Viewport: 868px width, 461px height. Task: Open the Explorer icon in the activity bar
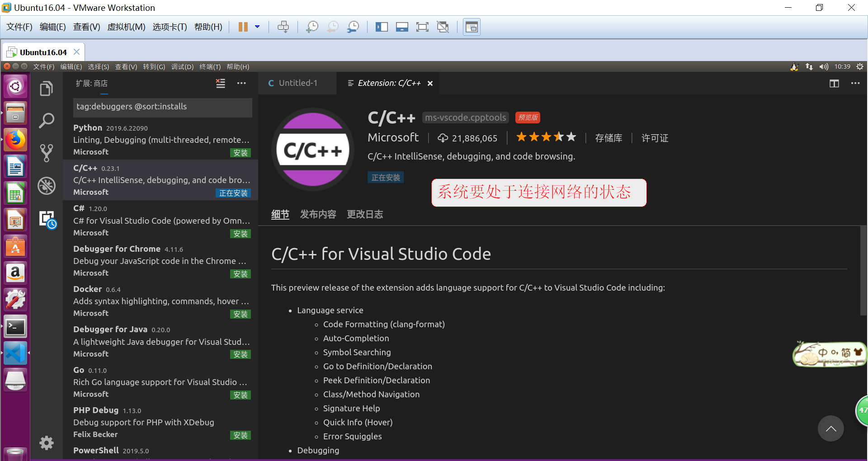(46, 89)
